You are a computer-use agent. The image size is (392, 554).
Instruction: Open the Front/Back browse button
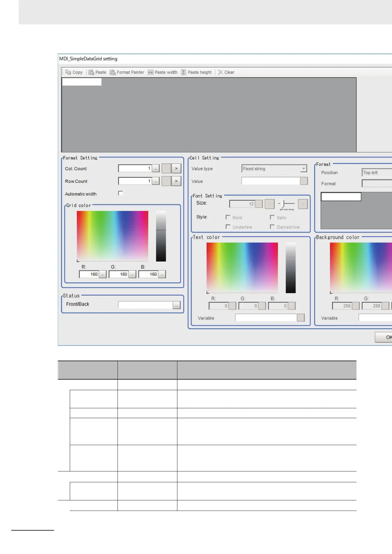click(x=177, y=305)
